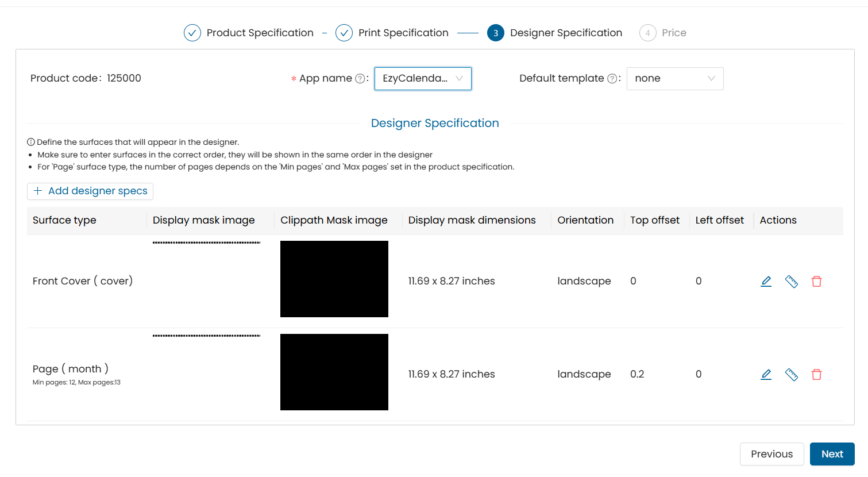Click landscape in Front Cover row
Viewport: 868px width, 477px height.
click(x=584, y=281)
